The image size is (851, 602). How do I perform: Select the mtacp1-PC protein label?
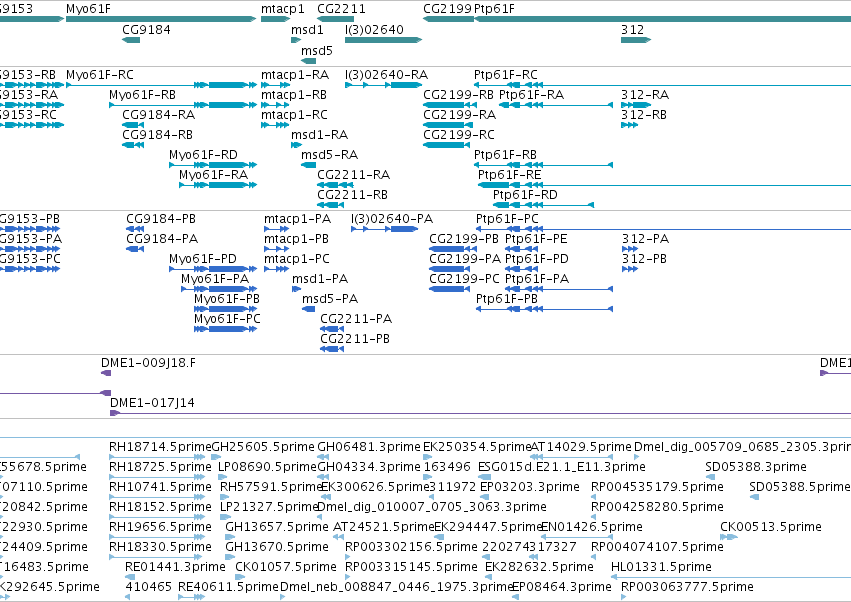(x=297, y=259)
